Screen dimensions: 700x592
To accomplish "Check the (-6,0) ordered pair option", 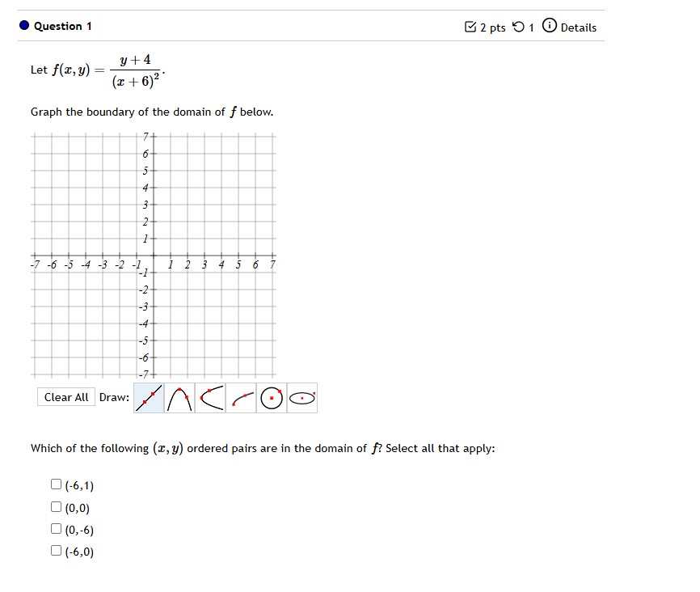I will click(x=55, y=552).
